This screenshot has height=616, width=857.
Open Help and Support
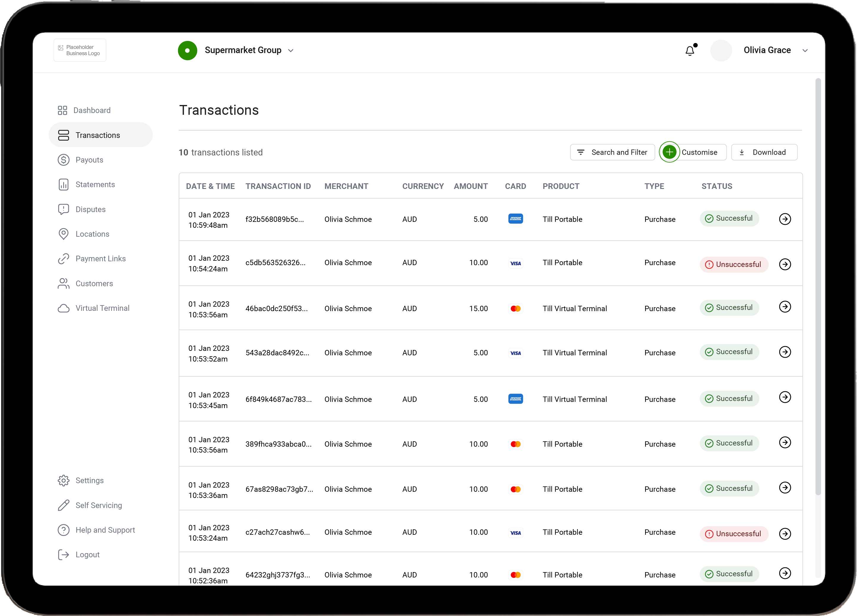[96, 530]
